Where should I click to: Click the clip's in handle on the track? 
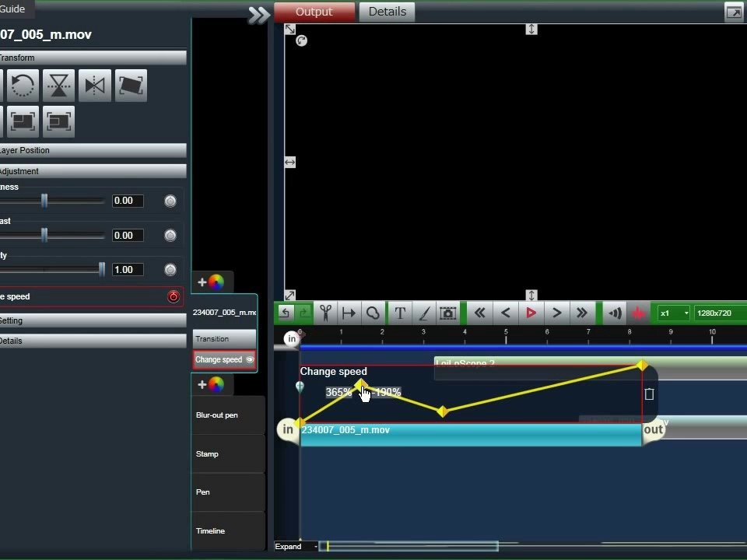[x=288, y=430]
